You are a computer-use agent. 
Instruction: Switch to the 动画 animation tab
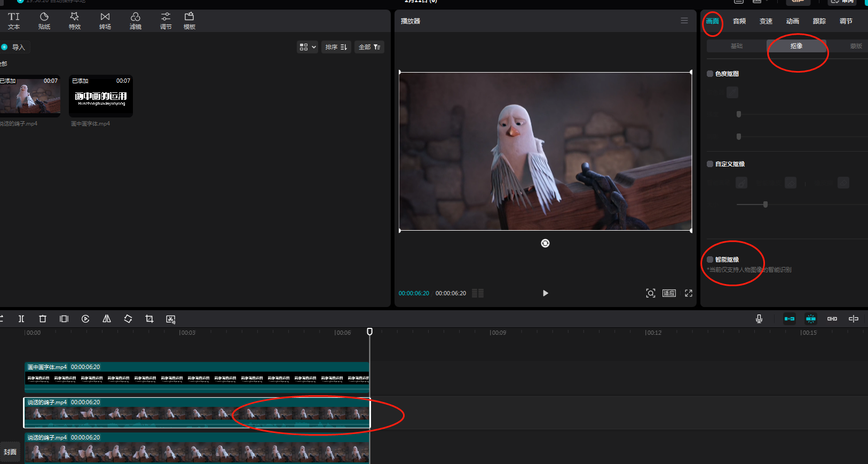793,21
